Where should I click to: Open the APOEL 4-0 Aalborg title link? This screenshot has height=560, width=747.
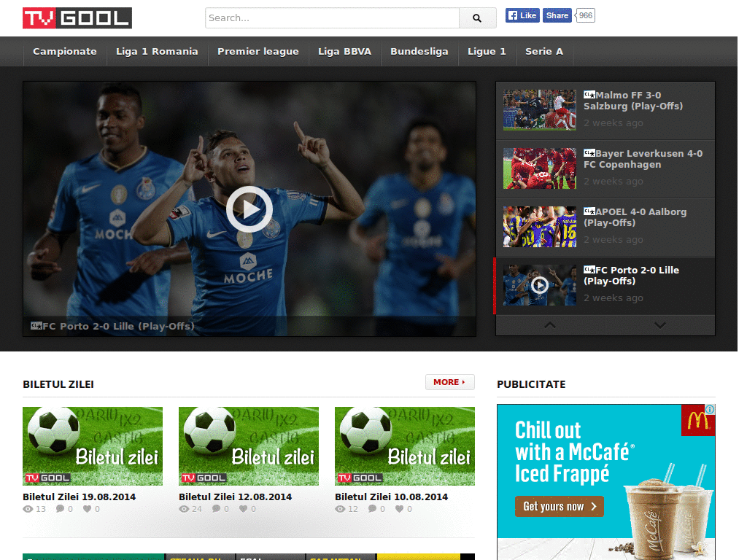click(x=635, y=217)
